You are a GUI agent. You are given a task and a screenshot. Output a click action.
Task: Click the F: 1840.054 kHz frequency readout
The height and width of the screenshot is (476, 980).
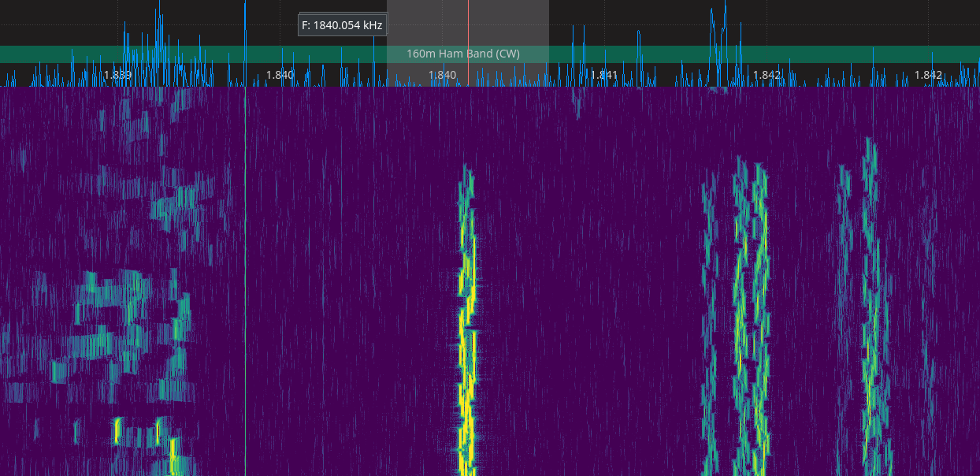pos(342,25)
